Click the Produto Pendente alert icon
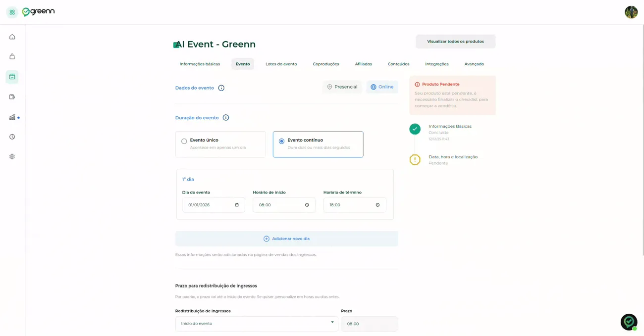Image resolution: width=644 pixels, height=336 pixels. point(417,85)
